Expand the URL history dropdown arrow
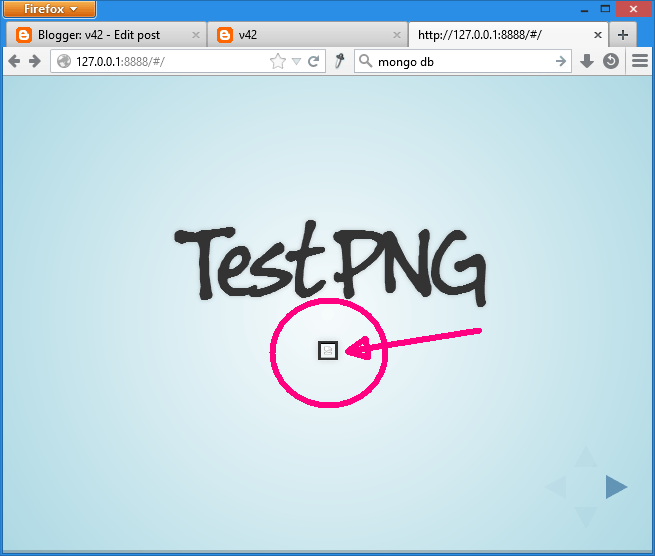The image size is (655, 556). coord(296,62)
